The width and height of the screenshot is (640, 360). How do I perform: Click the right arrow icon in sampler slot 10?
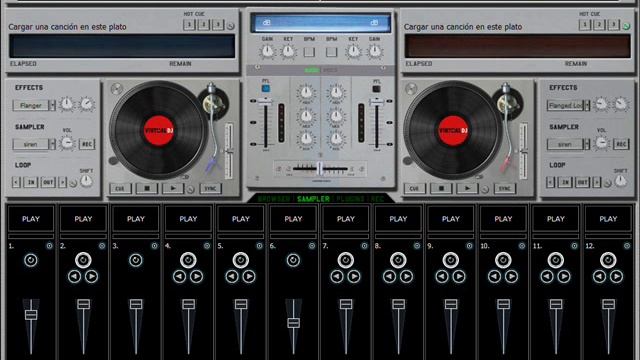(x=512, y=277)
